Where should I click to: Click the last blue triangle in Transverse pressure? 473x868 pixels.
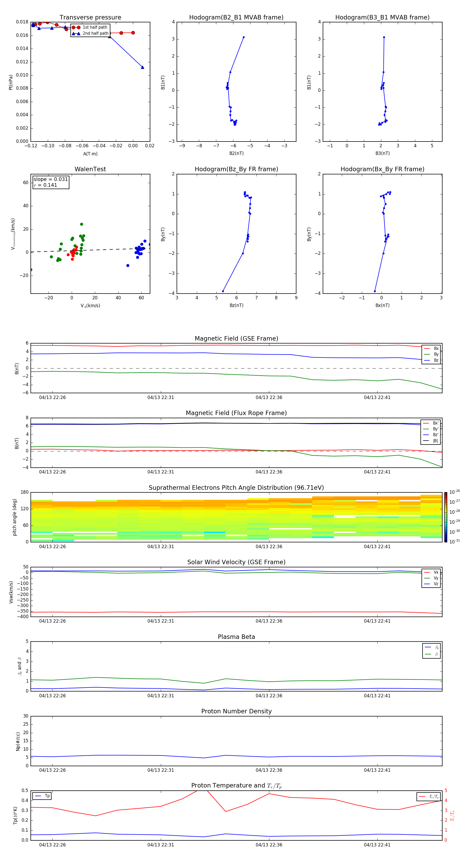[142, 67]
